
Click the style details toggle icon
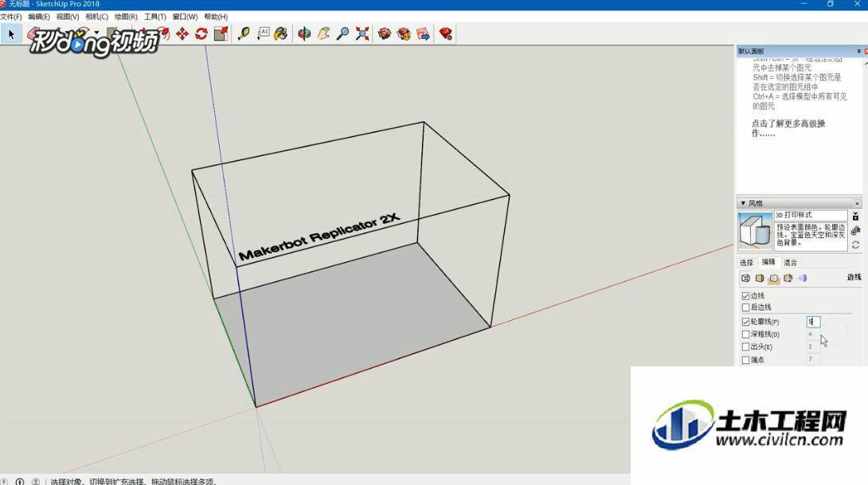(x=855, y=217)
